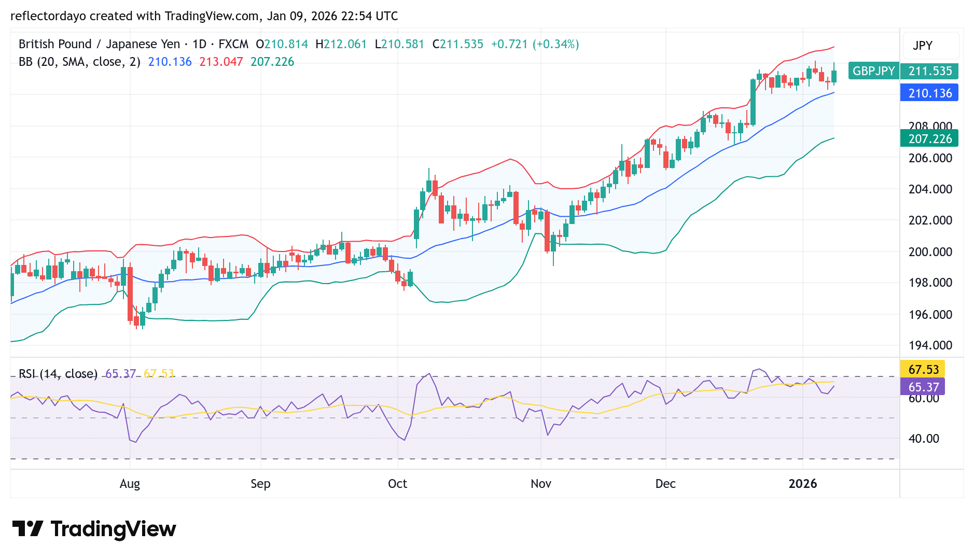974x560 pixels.
Task: Select the GBPJPY symbol flag label
Action: [x=873, y=71]
